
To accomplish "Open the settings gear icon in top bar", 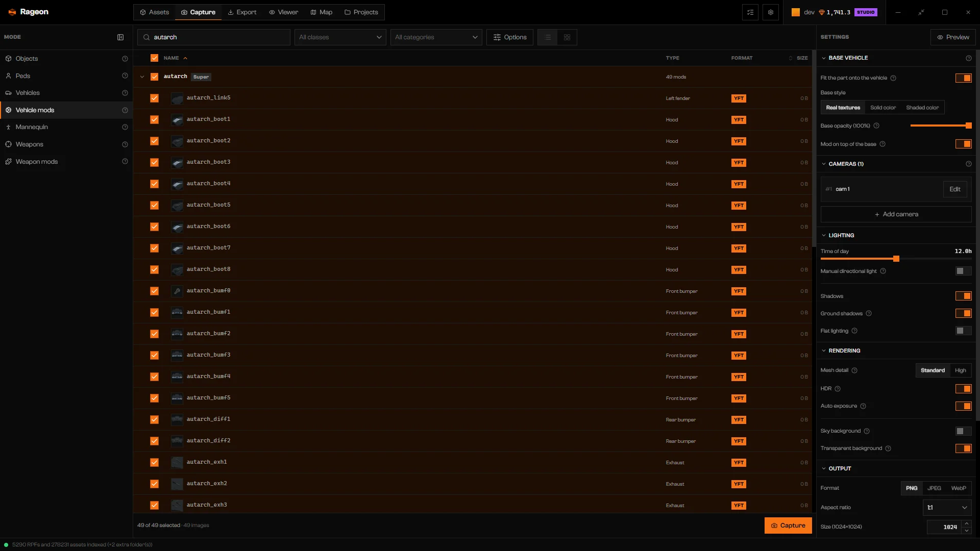I will (771, 12).
